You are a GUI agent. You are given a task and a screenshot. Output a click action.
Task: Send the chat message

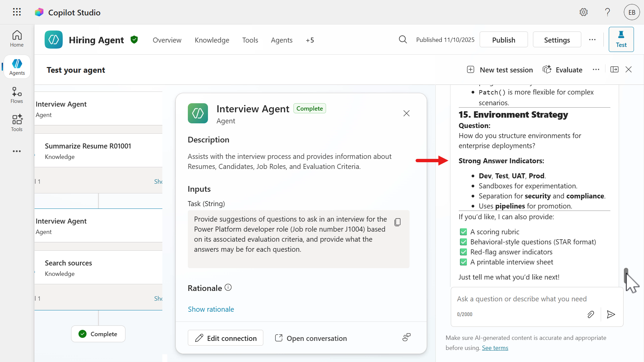coord(611,314)
